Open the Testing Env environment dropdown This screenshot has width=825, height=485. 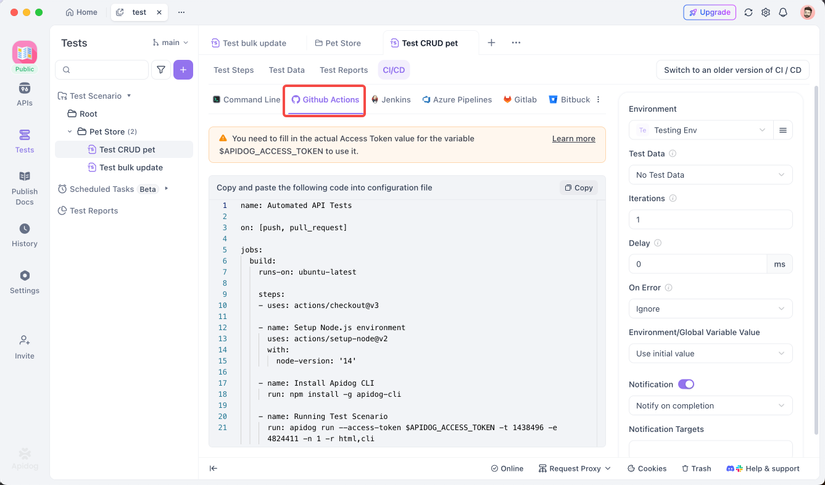700,130
